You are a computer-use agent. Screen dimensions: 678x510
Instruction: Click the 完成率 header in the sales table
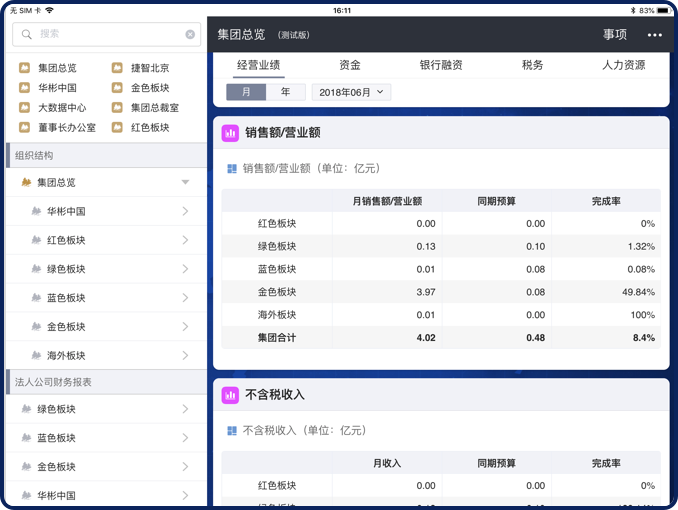[606, 201]
